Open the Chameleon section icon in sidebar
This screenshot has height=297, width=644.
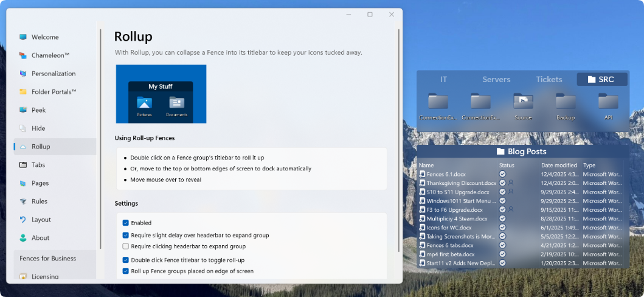tap(23, 55)
